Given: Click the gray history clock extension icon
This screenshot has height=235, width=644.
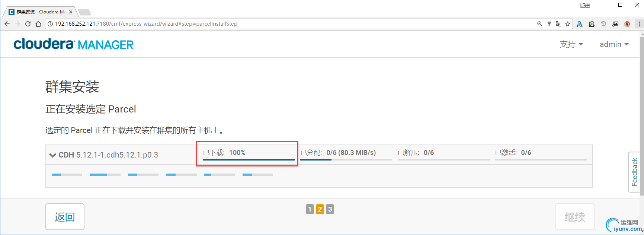Looking at the screenshot, I should (x=603, y=24).
